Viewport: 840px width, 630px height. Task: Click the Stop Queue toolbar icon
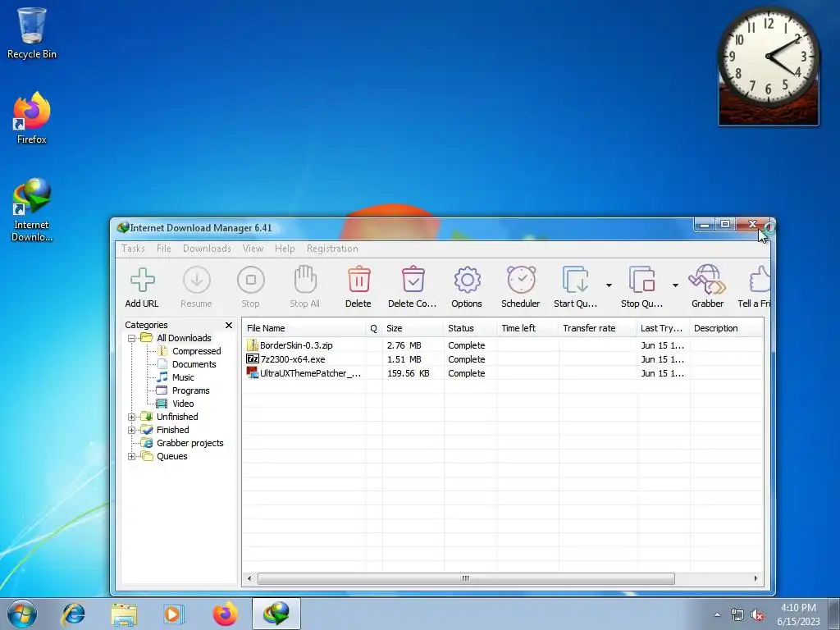(x=641, y=280)
